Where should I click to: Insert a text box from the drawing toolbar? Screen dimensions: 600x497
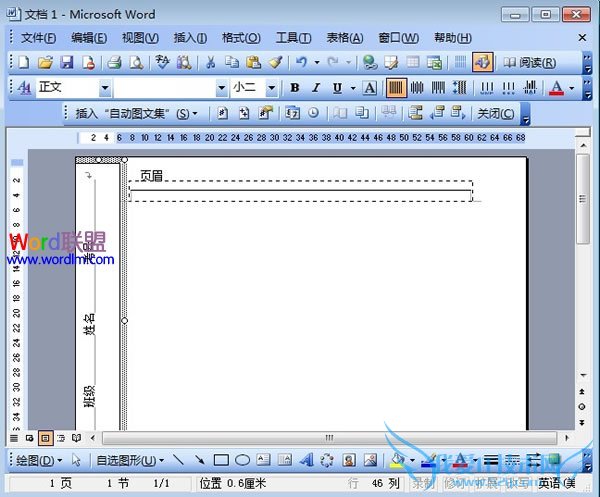(263, 460)
